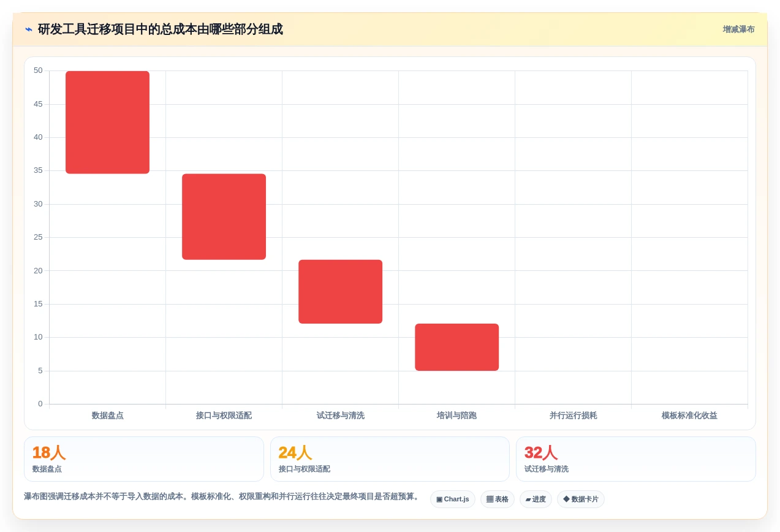Image resolution: width=780 pixels, height=532 pixels.
Task: Click the y-axis value 50
Action: point(38,70)
